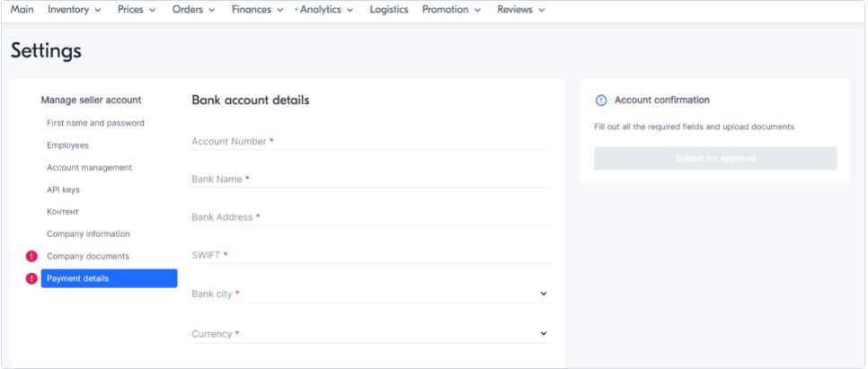
Task: Open the Inventory menu
Action: point(75,10)
